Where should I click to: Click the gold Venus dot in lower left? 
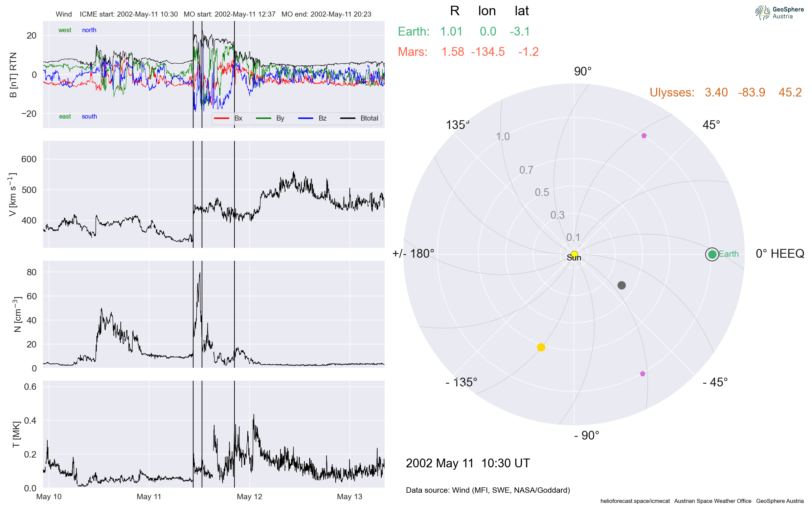coord(541,347)
